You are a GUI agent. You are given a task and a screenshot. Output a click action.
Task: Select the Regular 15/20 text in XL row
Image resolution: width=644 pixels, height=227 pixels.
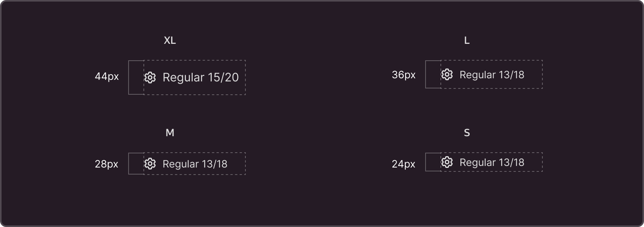click(200, 77)
